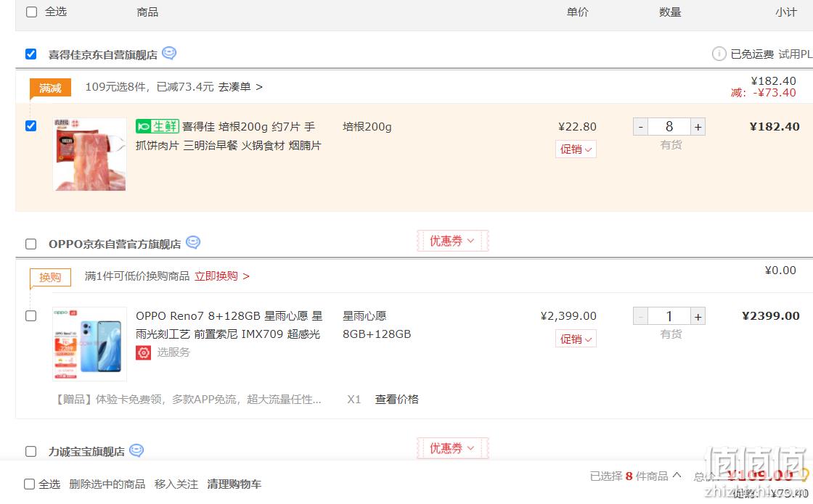Select the 力诚宝宝旗舰店 store checkbox
The height and width of the screenshot is (504, 813).
(x=31, y=452)
